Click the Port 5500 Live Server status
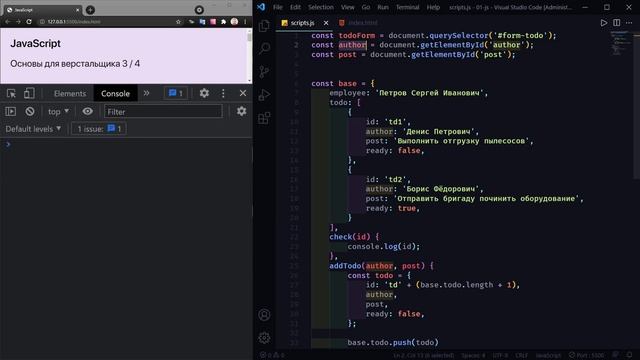640x360 pixels. [x=587, y=355]
